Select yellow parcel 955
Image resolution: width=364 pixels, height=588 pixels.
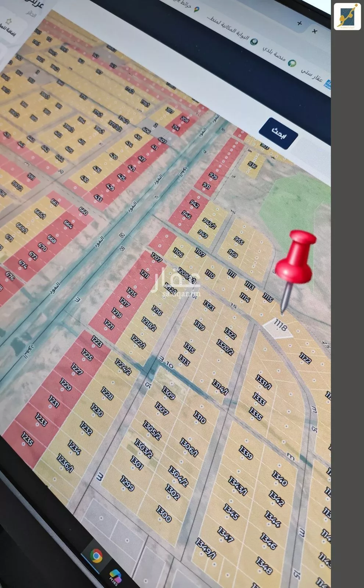(239, 241)
